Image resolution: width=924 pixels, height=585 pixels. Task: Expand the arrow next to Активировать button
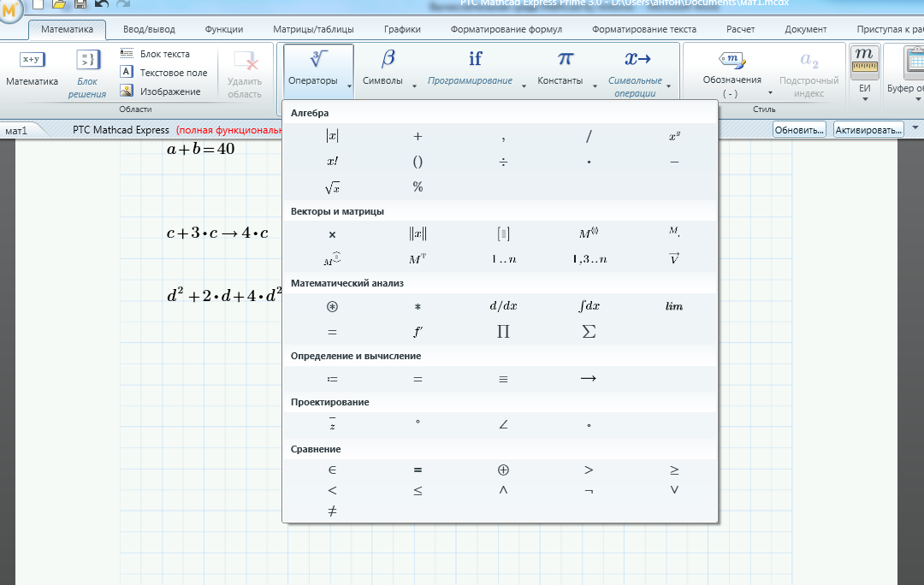[915, 127]
